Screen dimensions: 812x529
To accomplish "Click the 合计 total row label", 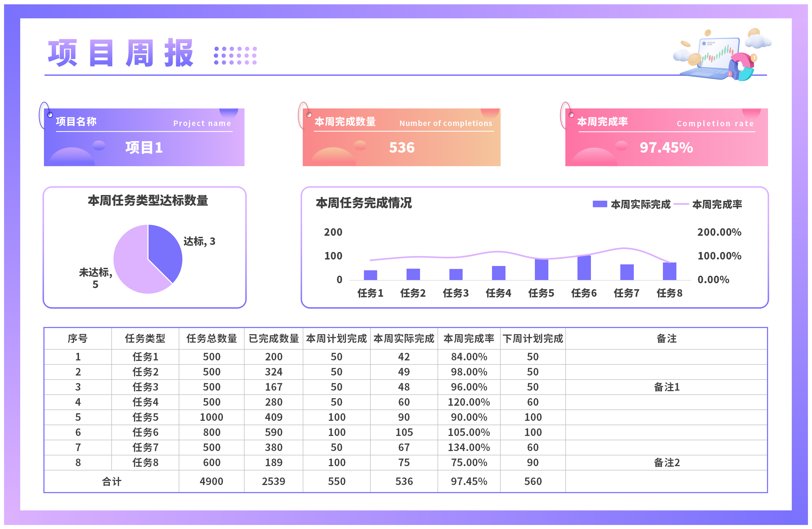I will coord(112,481).
